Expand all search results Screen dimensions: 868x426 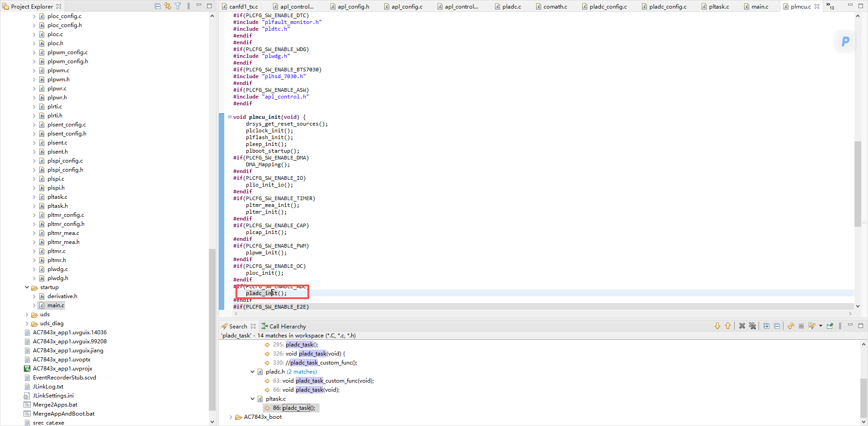click(766, 326)
